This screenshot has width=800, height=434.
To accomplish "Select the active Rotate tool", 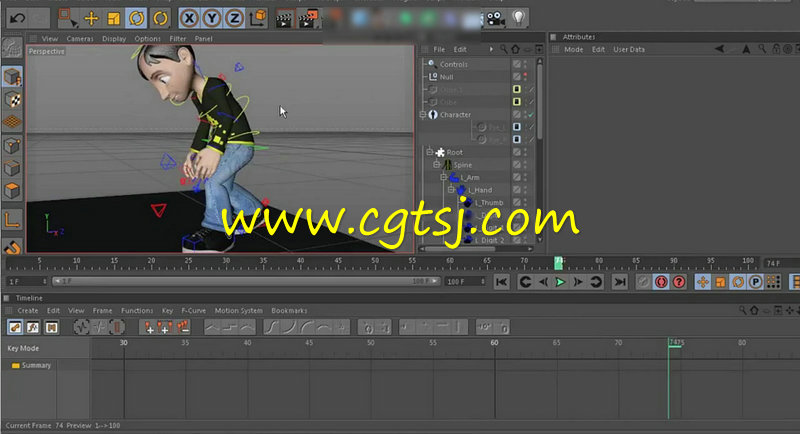I will [x=136, y=19].
